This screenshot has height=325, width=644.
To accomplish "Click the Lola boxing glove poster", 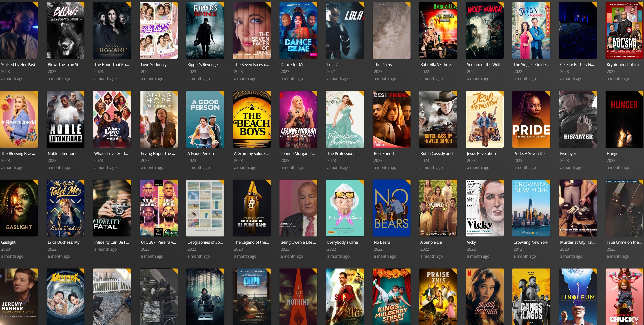I will pyautogui.click(x=345, y=30).
